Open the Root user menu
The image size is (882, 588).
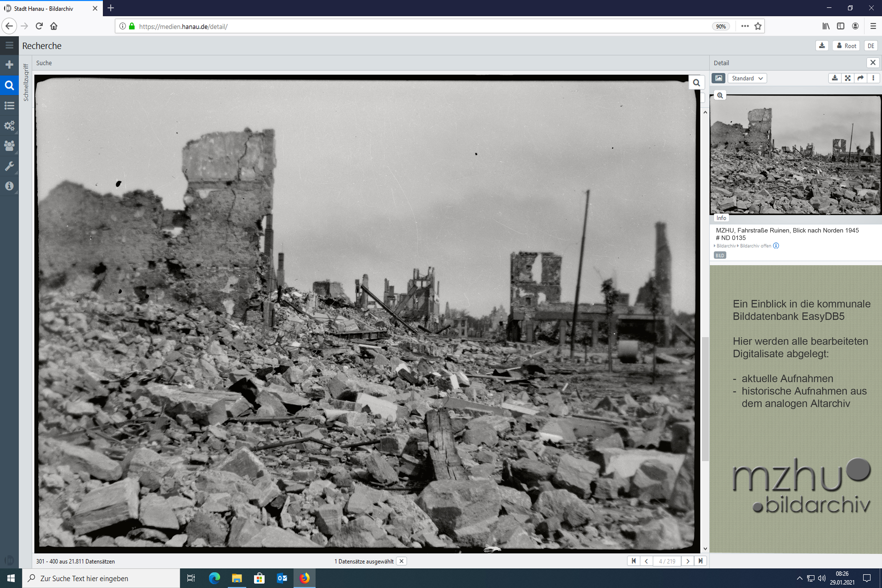pos(846,46)
